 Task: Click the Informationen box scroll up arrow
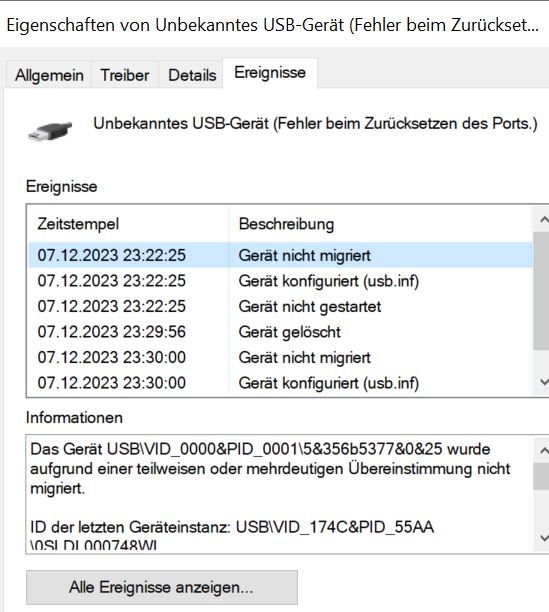543,451
